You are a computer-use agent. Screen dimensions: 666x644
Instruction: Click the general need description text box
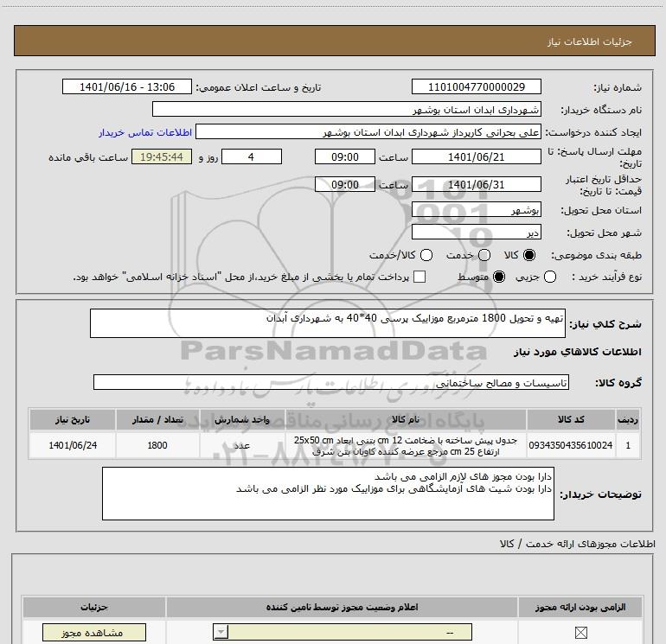tap(328, 323)
